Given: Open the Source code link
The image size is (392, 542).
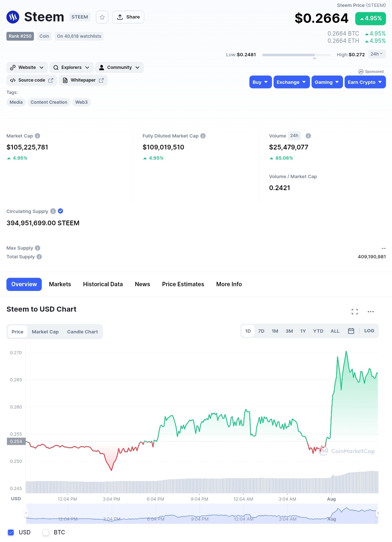Looking at the screenshot, I should coord(32,80).
